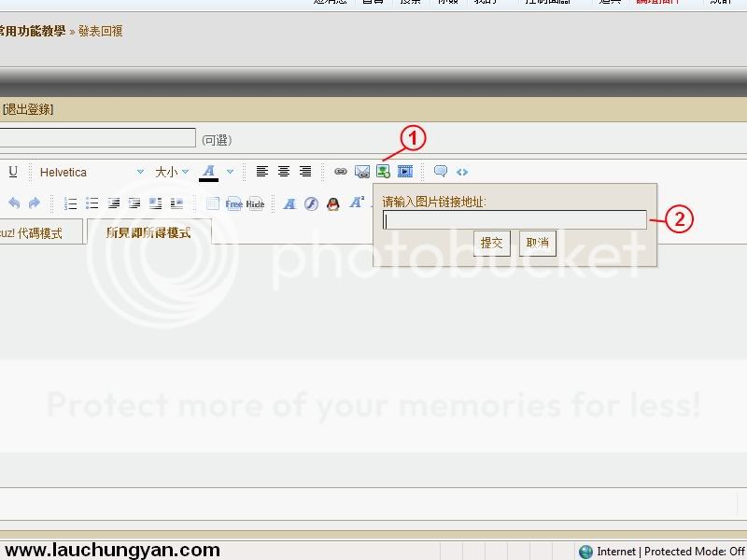This screenshot has width=747, height=560.
Task: Align text left
Action: click(262, 172)
